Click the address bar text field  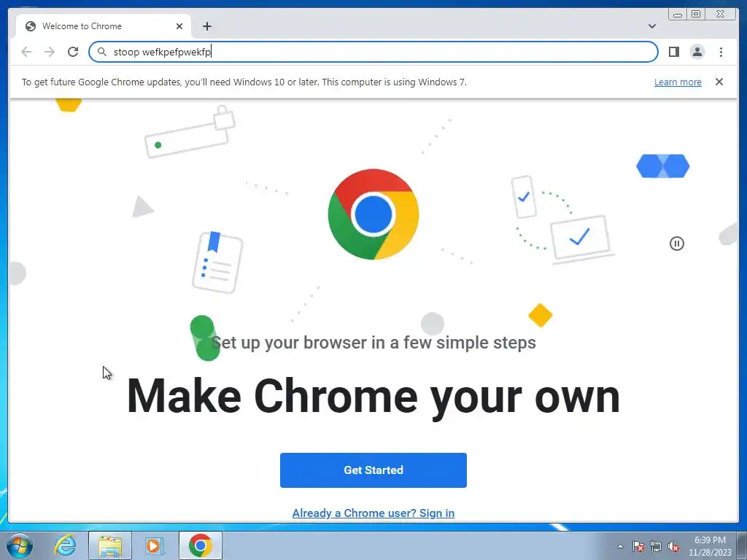[x=373, y=52]
